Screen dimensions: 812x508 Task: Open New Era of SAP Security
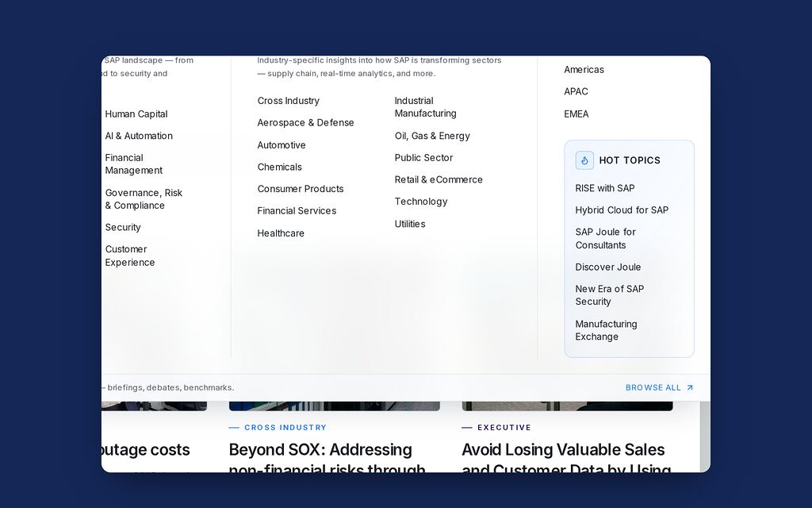610,295
